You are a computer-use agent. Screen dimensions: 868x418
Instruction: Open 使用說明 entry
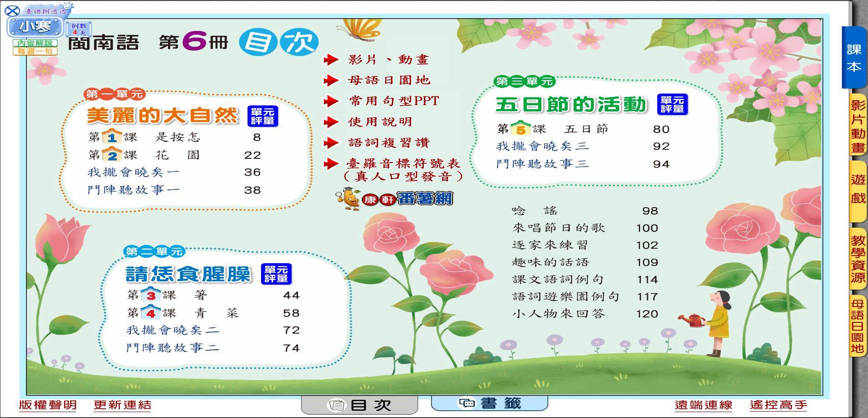click(x=380, y=122)
